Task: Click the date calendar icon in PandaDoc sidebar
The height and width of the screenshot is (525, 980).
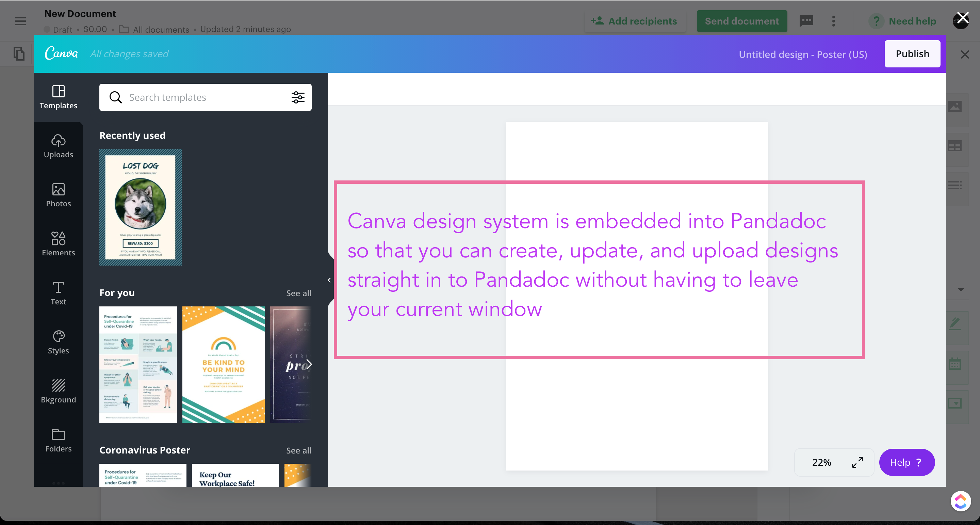Action: pos(955,364)
